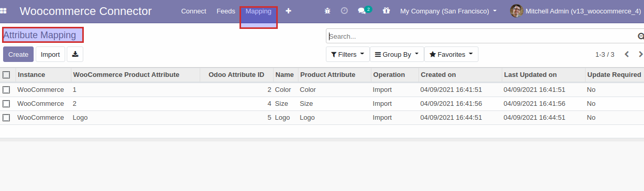Open the clock activities icon
Viewport: 644px width, 191px height.
(345, 11)
